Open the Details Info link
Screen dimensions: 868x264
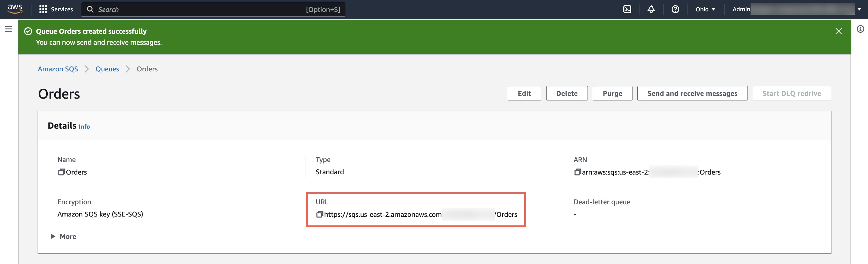[84, 126]
